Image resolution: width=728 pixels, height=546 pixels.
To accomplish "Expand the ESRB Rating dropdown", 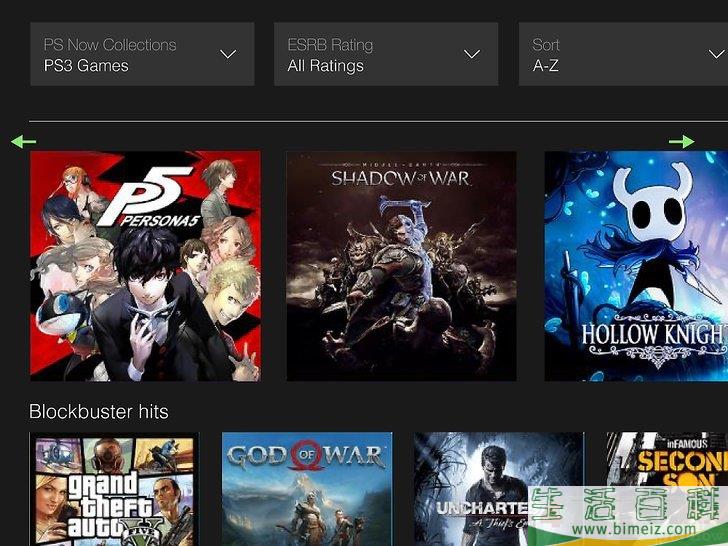I will click(386, 54).
